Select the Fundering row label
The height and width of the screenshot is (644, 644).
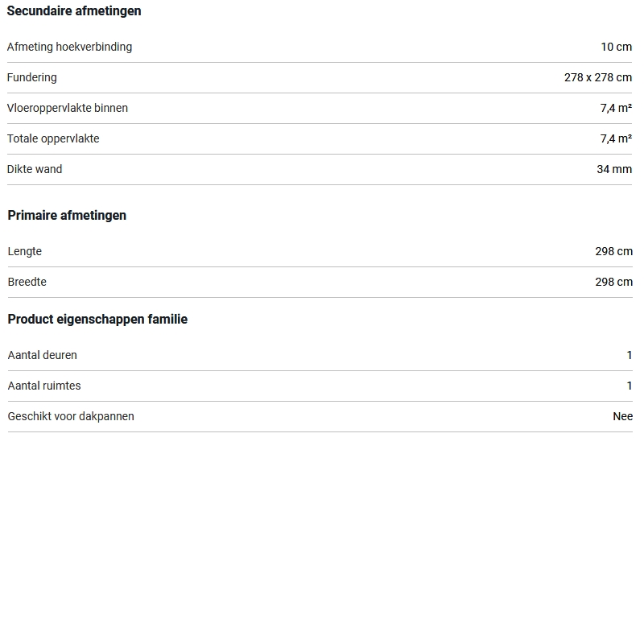tap(32, 77)
